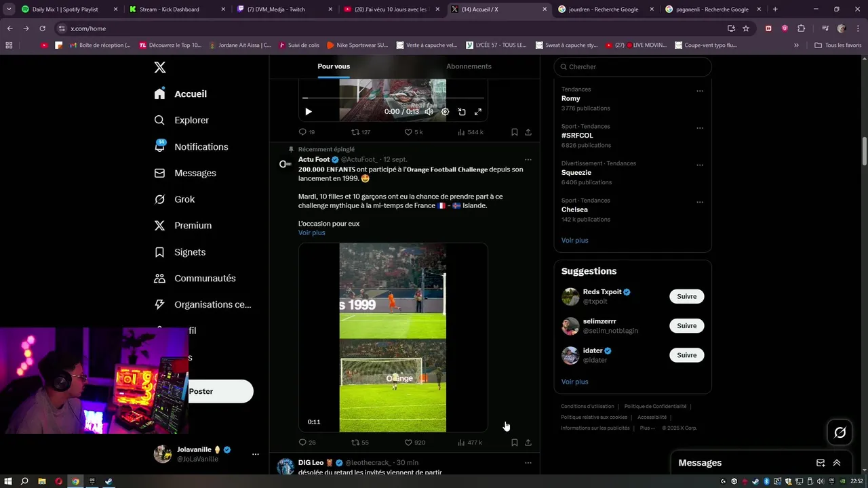View stats of 544 k views post
Screen dimensions: 868x488
[470, 132]
